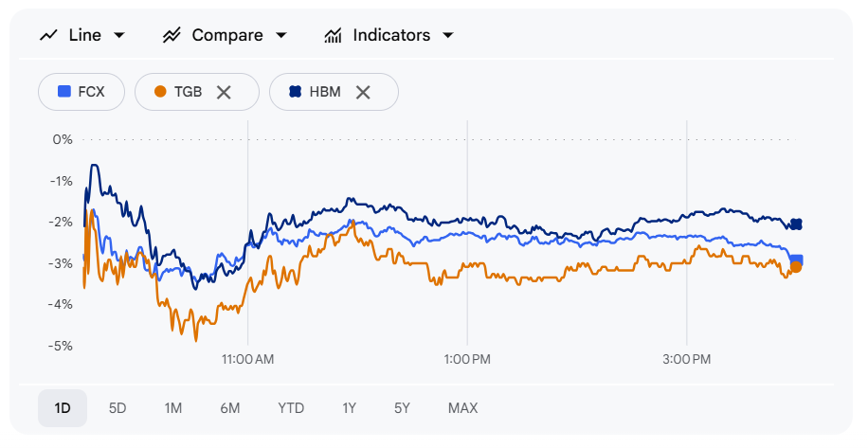Click the blue FCX square swatch

click(x=64, y=92)
